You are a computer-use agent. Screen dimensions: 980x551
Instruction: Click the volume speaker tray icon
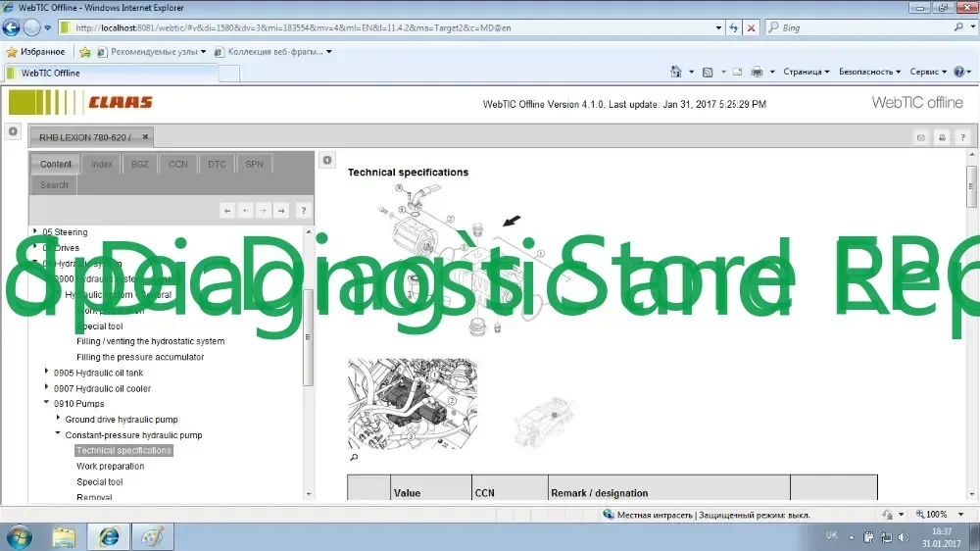pyautogui.click(x=904, y=537)
